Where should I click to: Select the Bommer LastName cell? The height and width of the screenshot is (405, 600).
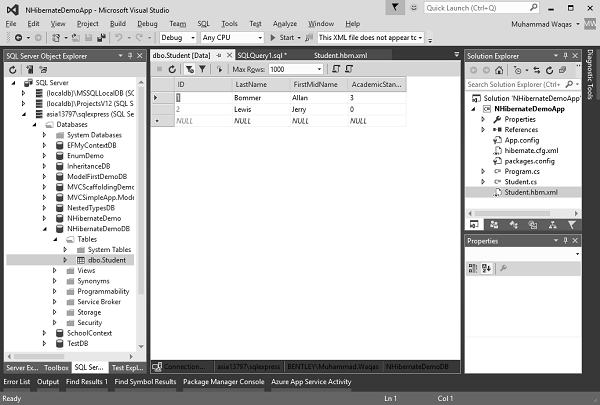click(x=261, y=98)
